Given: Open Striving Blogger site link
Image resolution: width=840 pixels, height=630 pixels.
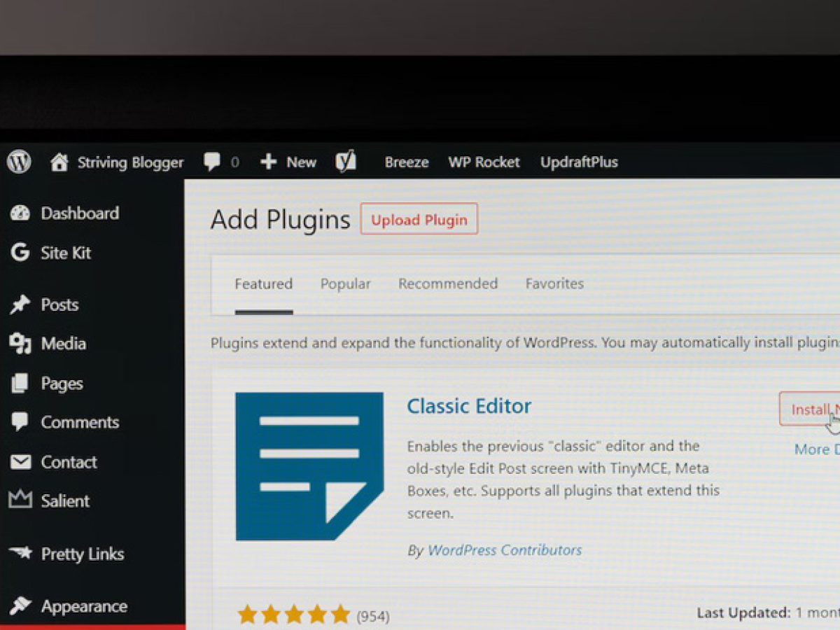Looking at the screenshot, I should (130, 162).
